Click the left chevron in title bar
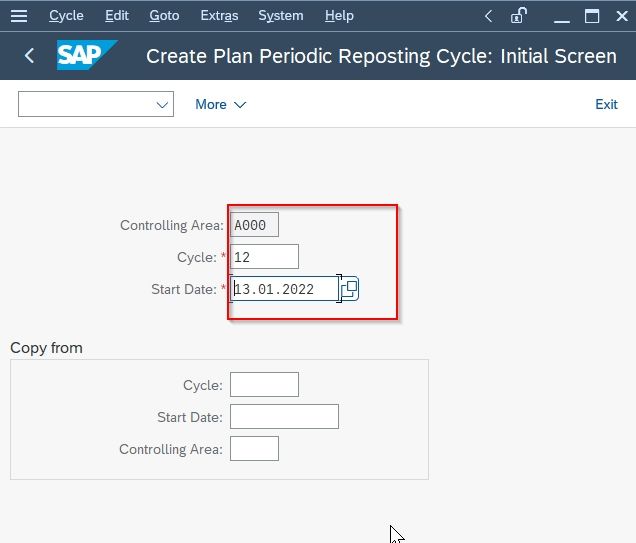 (x=488, y=16)
